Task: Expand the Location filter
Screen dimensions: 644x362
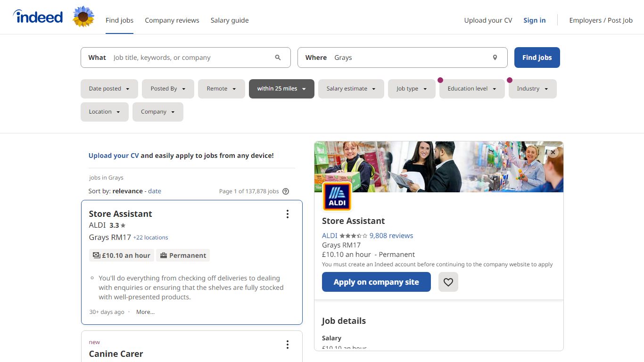Action: [105, 112]
